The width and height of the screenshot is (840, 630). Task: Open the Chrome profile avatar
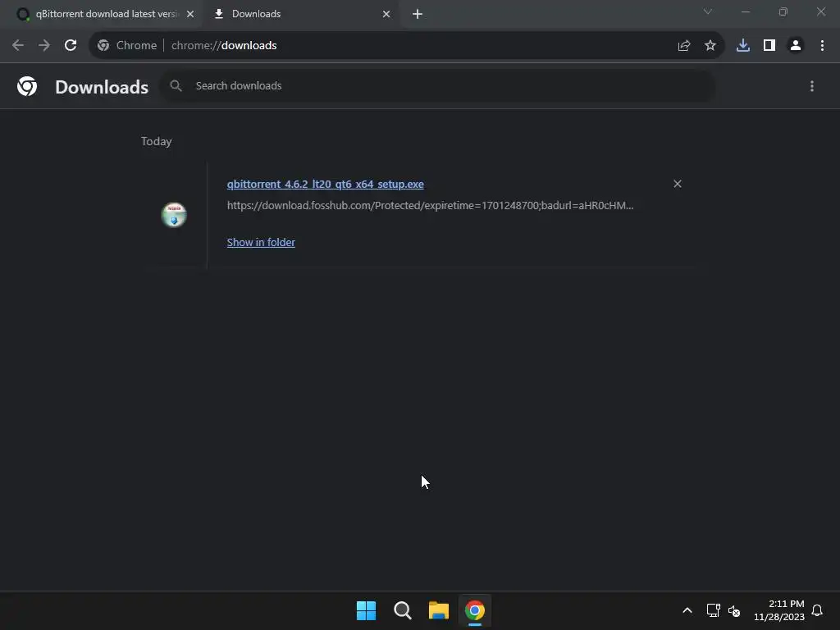point(796,46)
